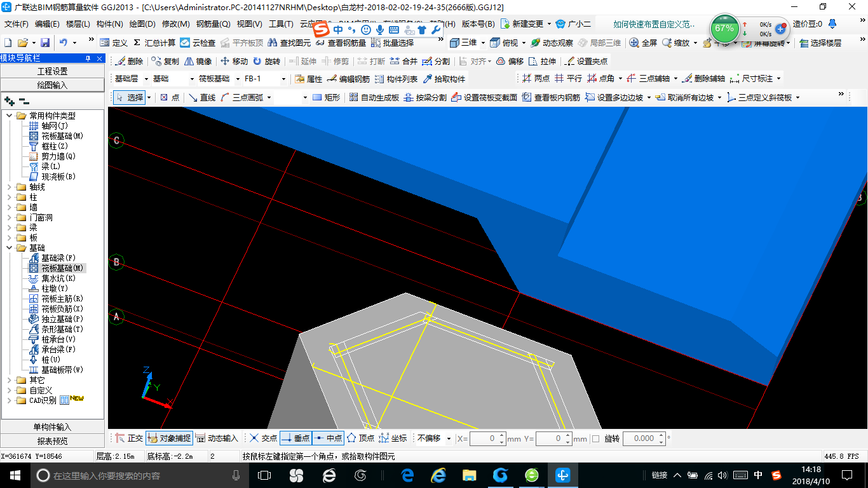The width and height of the screenshot is (868, 488).
Task: Click the 定义 (Define) toolbar button
Action: (x=114, y=43)
